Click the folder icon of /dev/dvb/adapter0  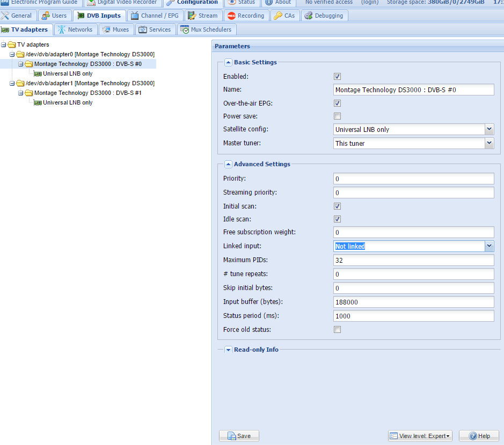[x=20, y=54]
